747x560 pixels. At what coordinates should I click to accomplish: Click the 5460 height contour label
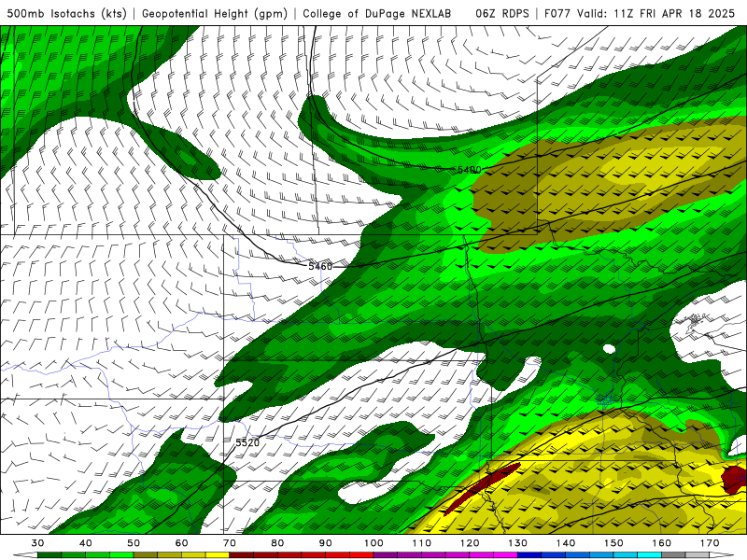[320, 266]
